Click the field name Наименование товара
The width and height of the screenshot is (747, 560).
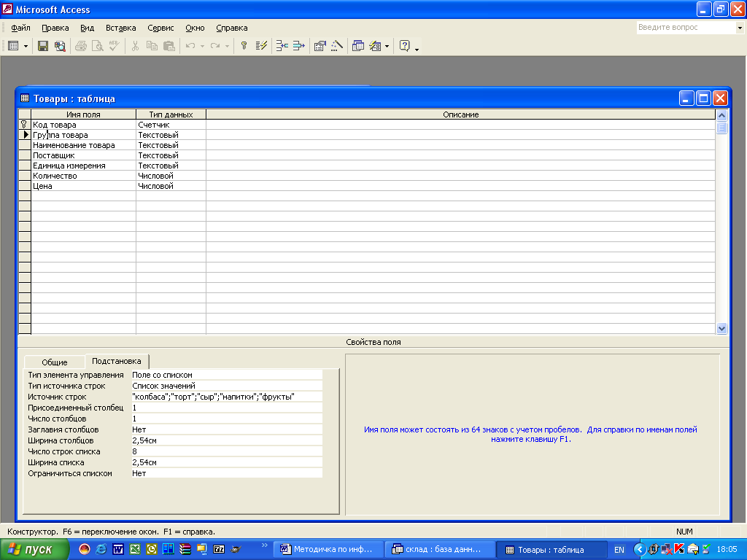pyautogui.click(x=74, y=145)
